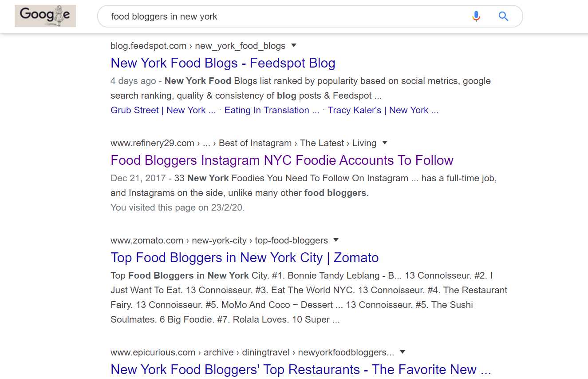Start voice search with microphone icon
The height and width of the screenshot is (379, 588).
pyautogui.click(x=476, y=17)
